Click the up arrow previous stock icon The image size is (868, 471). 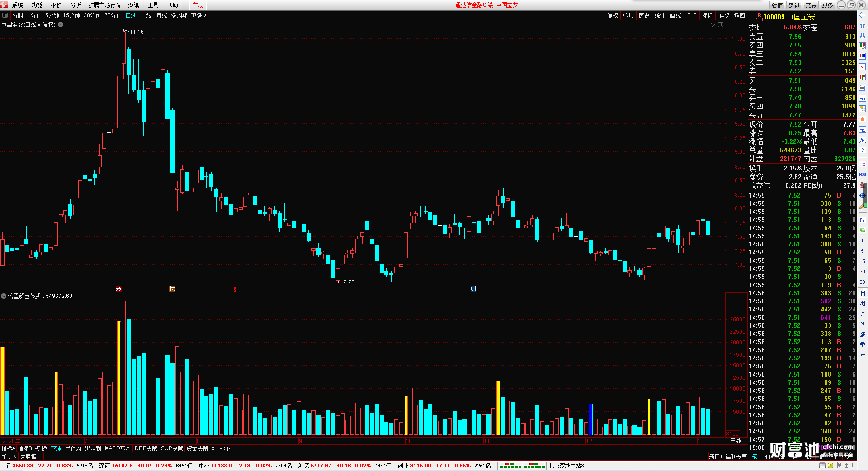863,25
